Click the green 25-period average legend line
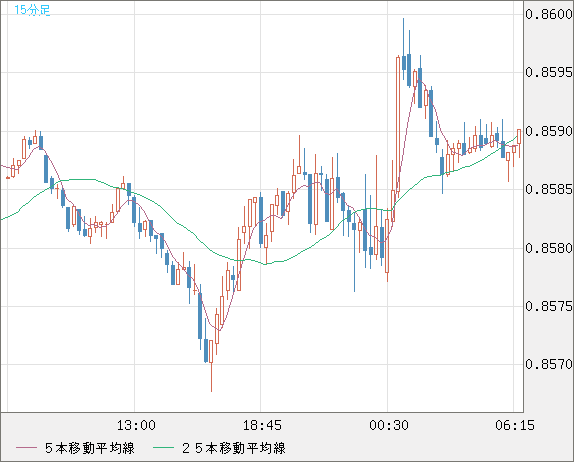574x462 pixels. coord(163,448)
